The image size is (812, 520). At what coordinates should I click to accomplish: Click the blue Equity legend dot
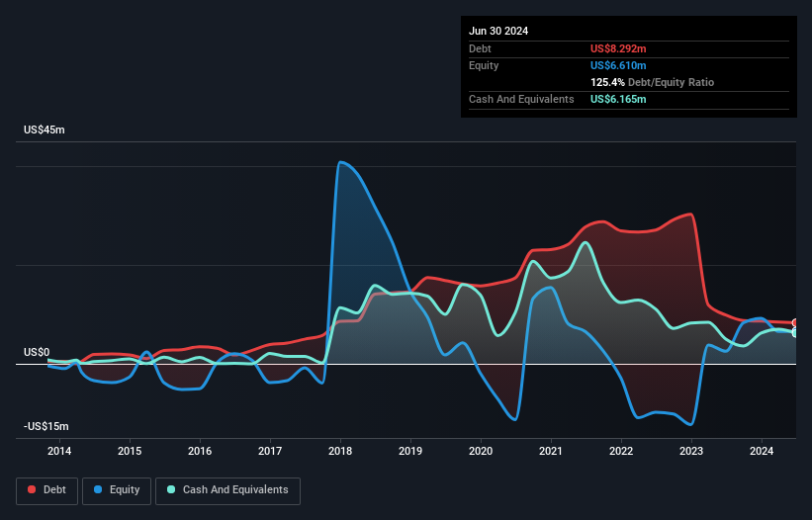tap(98, 489)
